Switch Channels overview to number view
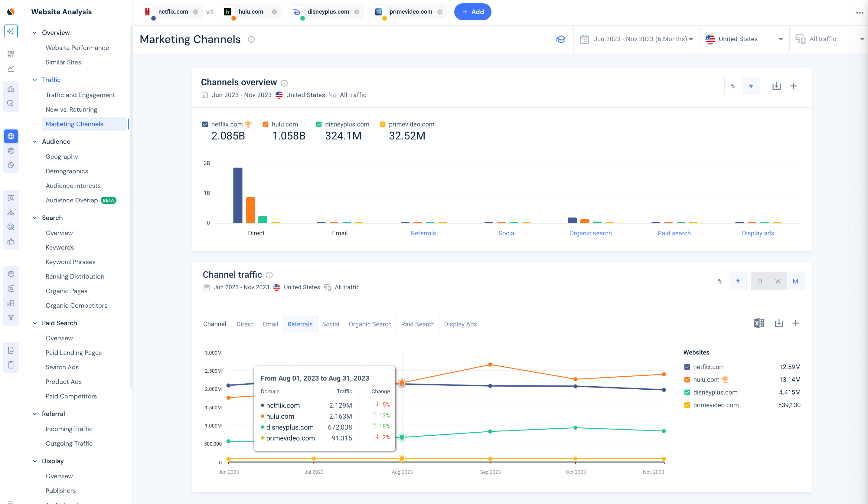The height and width of the screenshot is (504, 868). click(751, 86)
